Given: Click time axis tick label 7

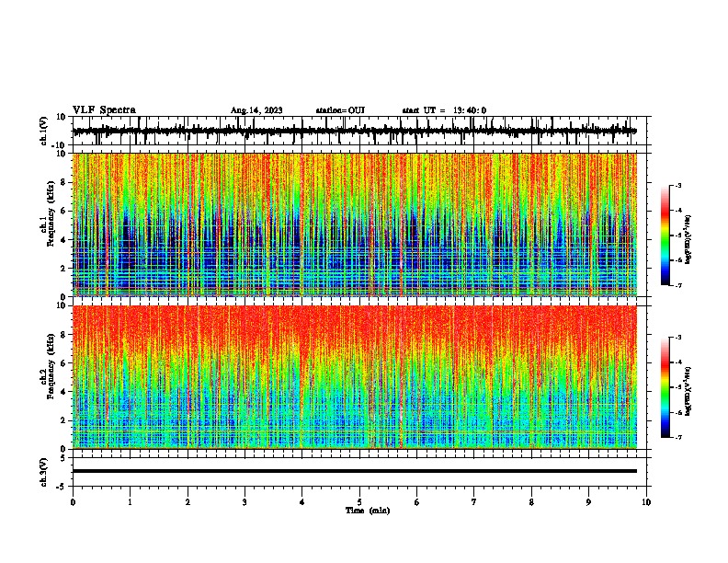Looking at the screenshot, I should (x=474, y=502).
